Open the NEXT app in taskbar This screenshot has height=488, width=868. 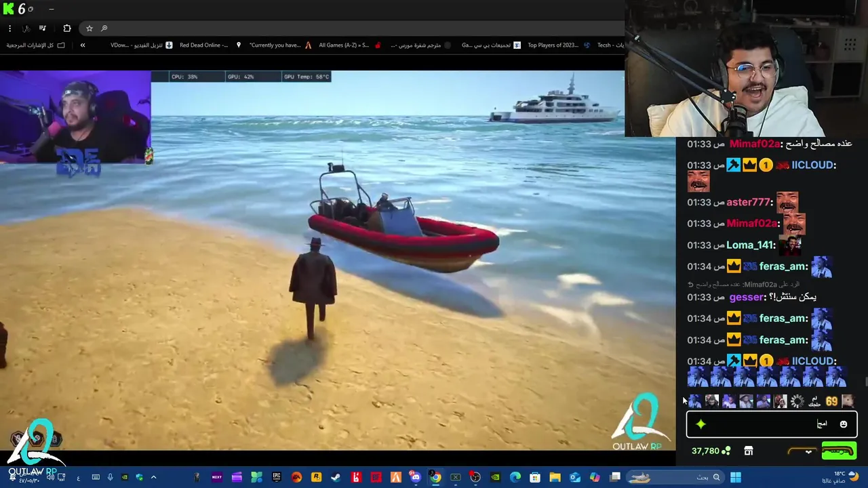(217, 477)
